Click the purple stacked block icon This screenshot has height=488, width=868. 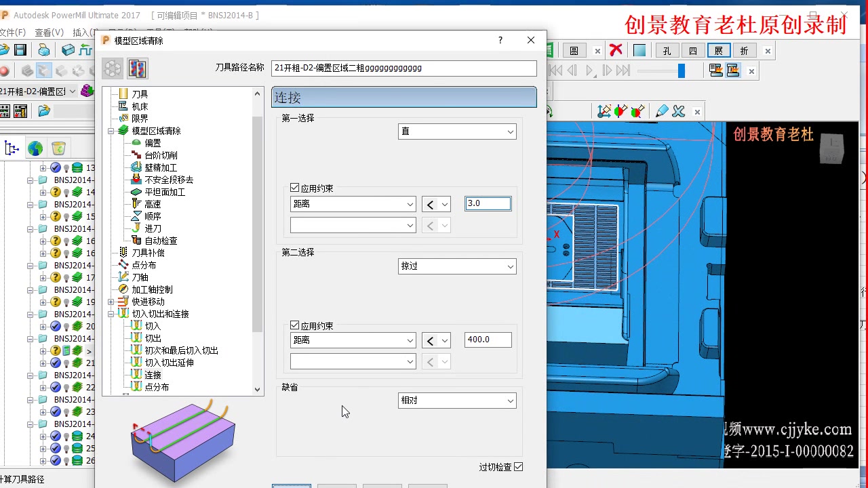click(87, 91)
